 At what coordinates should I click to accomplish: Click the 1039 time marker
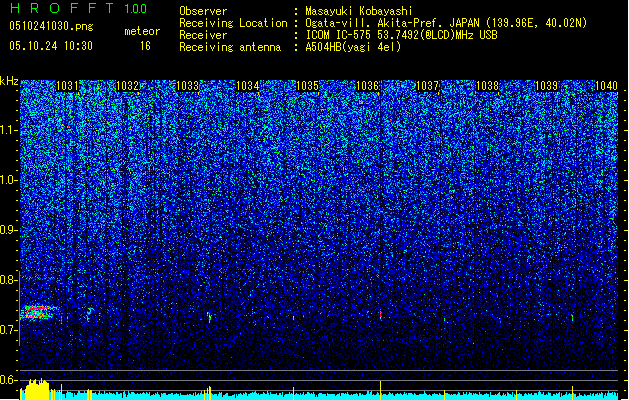click(x=547, y=86)
